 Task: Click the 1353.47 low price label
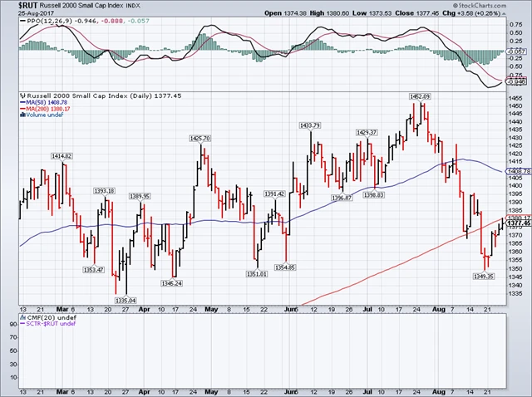pyautogui.click(x=93, y=270)
